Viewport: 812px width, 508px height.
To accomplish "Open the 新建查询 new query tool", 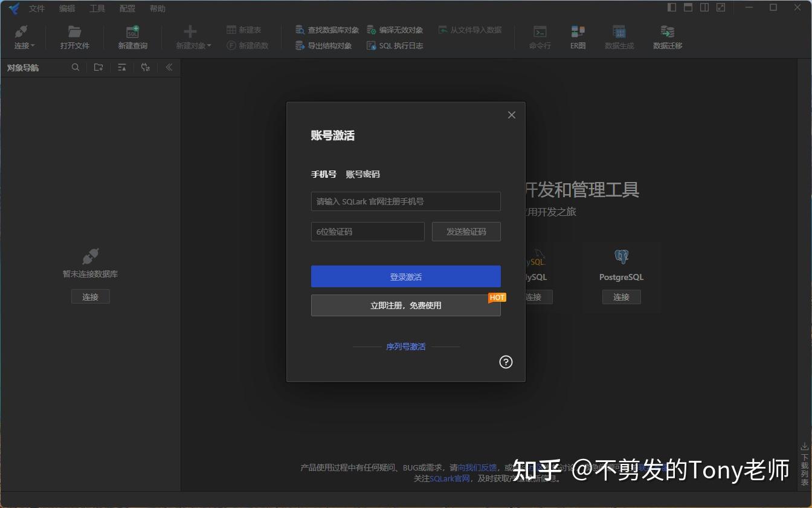I will tap(132, 36).
